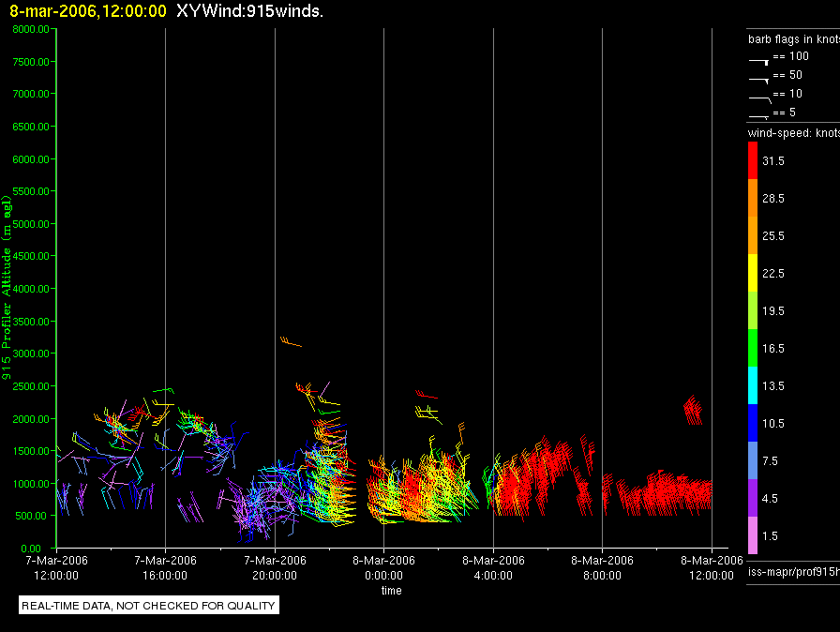Click the 'barb flags in knots' legend heading
The width and height of the screenshot is (840, 632).
794,39
